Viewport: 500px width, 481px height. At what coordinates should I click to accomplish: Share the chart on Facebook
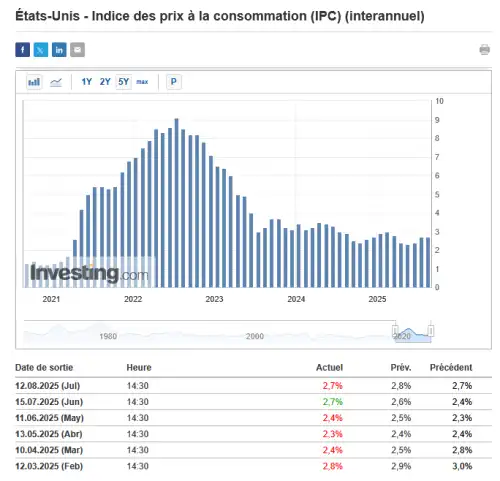pos(22,50)
